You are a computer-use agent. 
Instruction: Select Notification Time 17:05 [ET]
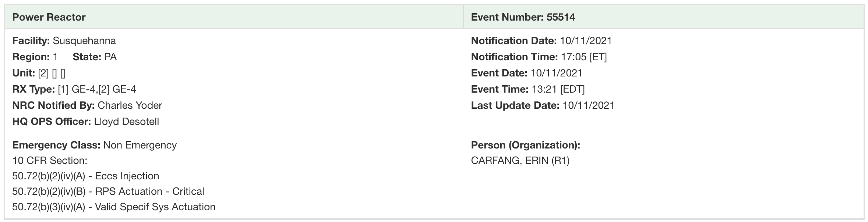click(x=539, y=57)
